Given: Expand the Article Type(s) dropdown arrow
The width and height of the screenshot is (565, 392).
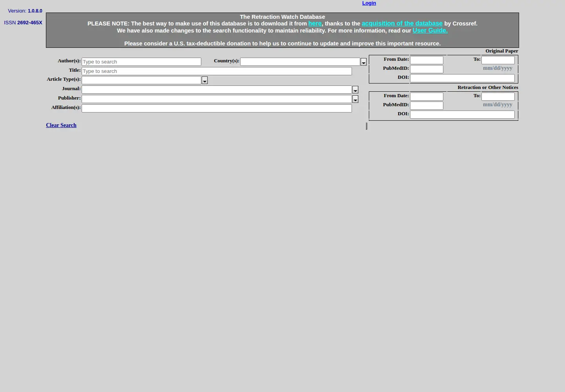Looking at the screenshot, I should pos(204,80).
